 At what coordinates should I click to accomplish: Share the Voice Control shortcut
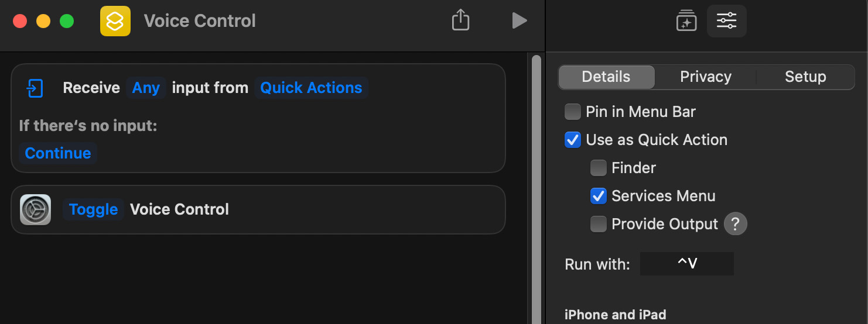[x=461, y=20]
